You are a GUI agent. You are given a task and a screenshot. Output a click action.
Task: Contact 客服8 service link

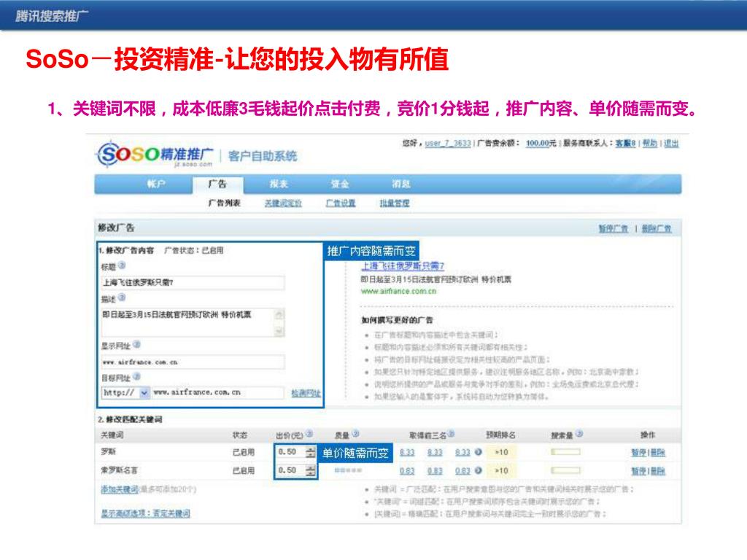pyautogui.click(x=625, y=143)
